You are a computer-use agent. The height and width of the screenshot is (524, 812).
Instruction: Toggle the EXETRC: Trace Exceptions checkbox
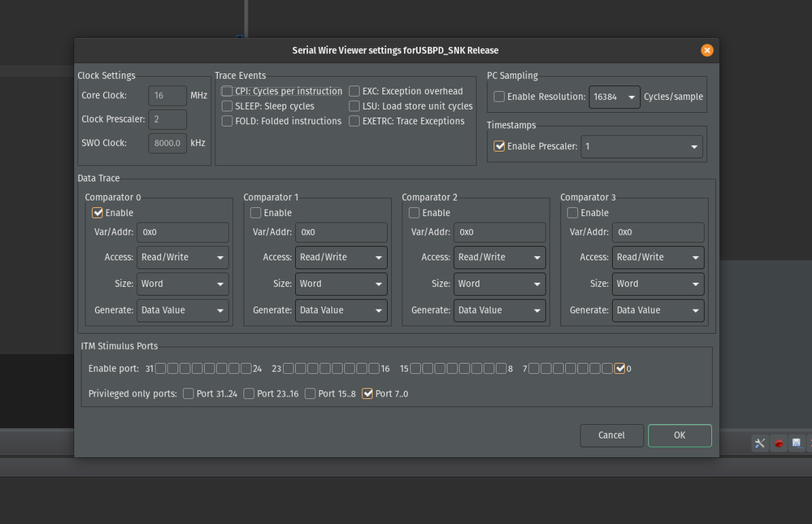pos(354,121)
